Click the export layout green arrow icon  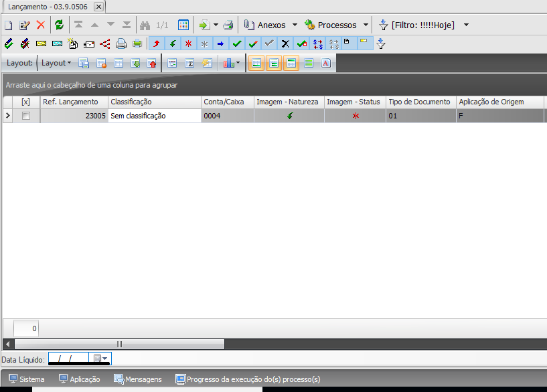click(x=135, y=63)
